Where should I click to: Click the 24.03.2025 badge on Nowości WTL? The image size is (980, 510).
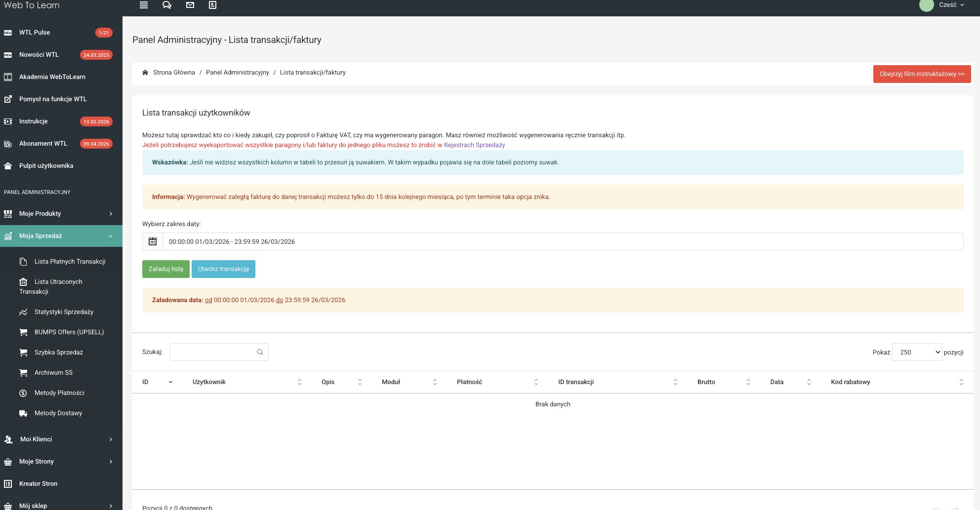(96, 55)
